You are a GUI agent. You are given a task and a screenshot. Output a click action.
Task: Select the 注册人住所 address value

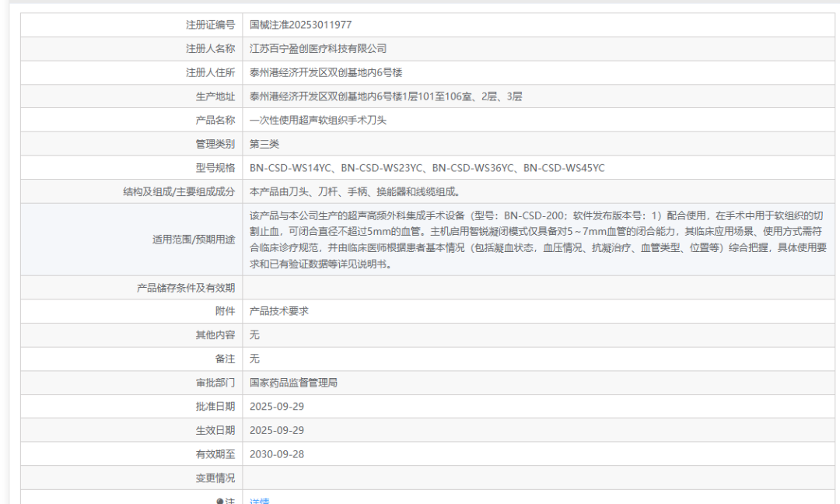click(x=326, y=72)
